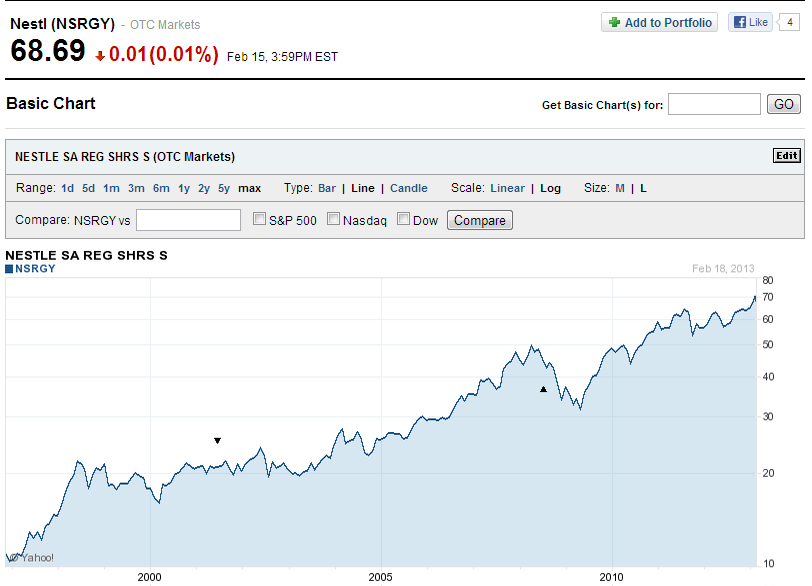This screenshot has width=812, height=586.
Task: Pick the 2y range
Action: point(204,188)
